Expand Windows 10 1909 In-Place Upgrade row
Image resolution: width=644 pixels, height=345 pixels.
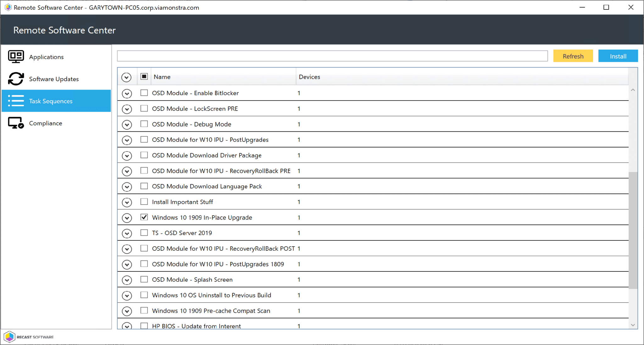tap(127, 218)
